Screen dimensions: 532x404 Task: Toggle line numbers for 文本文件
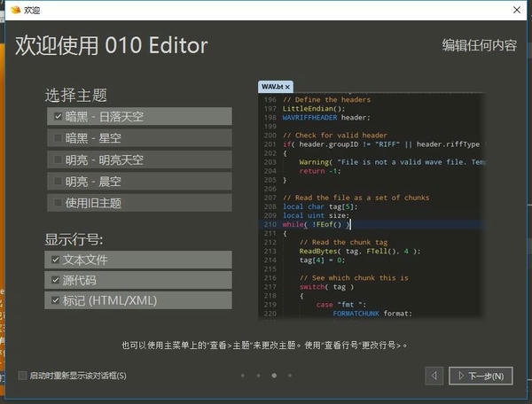(138, 260)
